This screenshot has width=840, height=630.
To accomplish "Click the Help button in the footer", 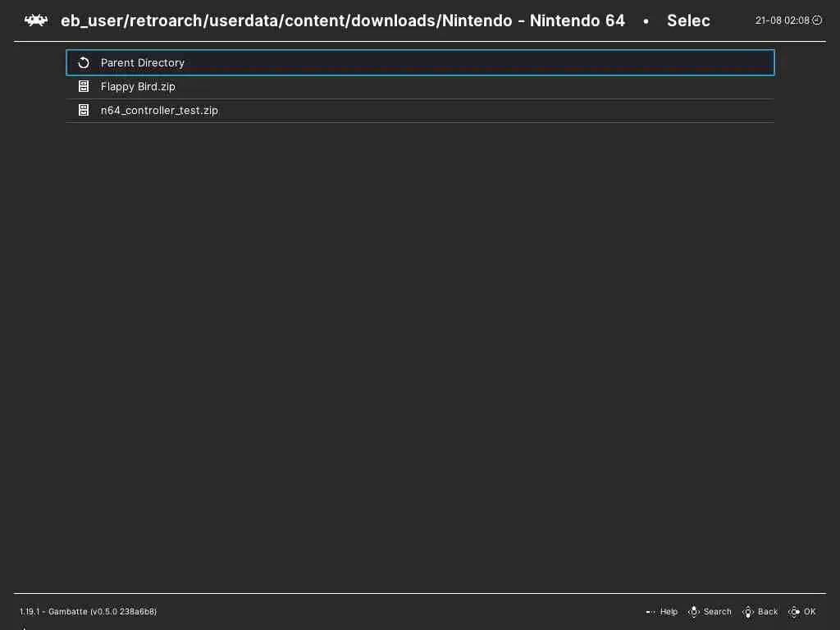I will [x=662, y=611].
